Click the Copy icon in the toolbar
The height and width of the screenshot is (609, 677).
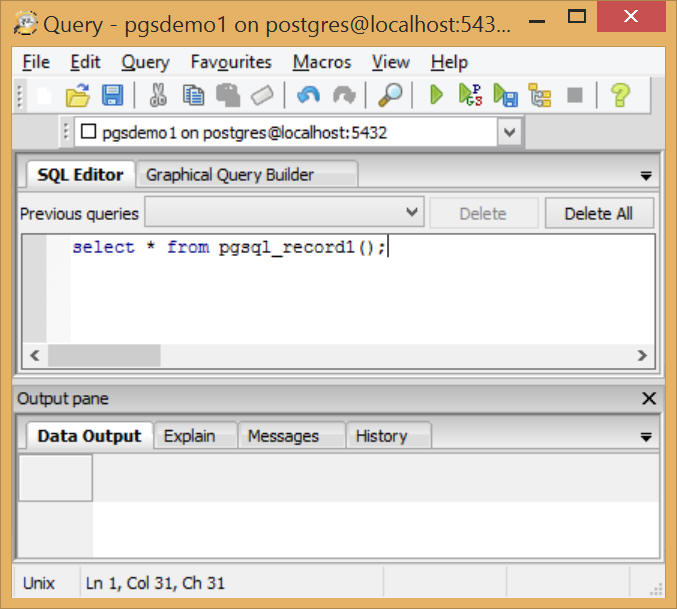click(x=194, y=96)
